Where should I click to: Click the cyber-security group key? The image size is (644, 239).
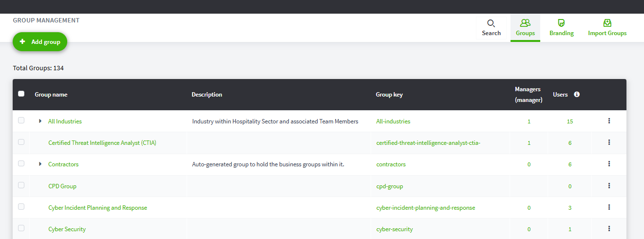point(395,229)
